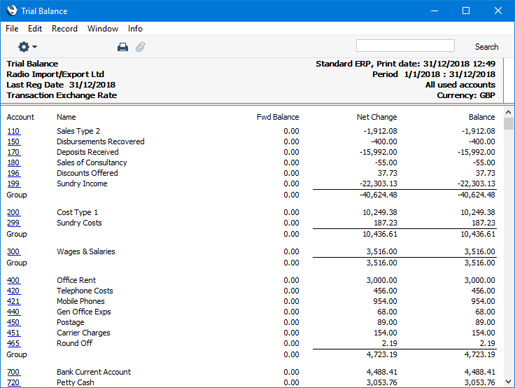Select the 'Bank Current Account' name text

point(94,372)
